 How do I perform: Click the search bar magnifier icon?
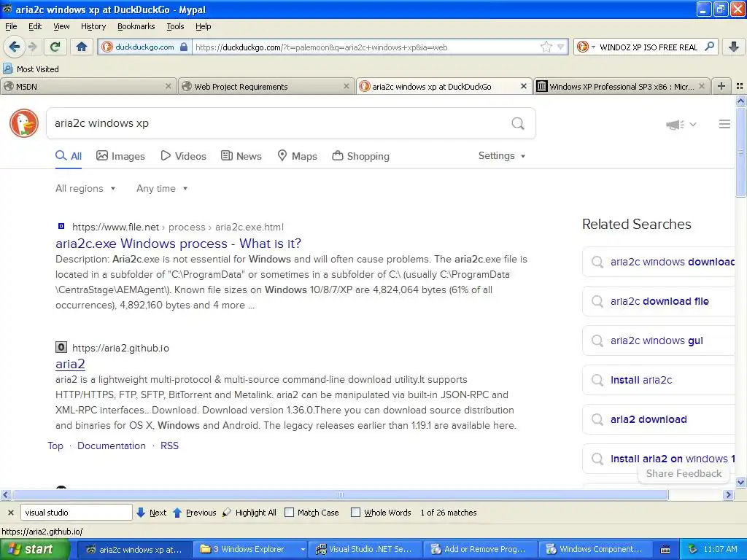[x=709, y=47]
